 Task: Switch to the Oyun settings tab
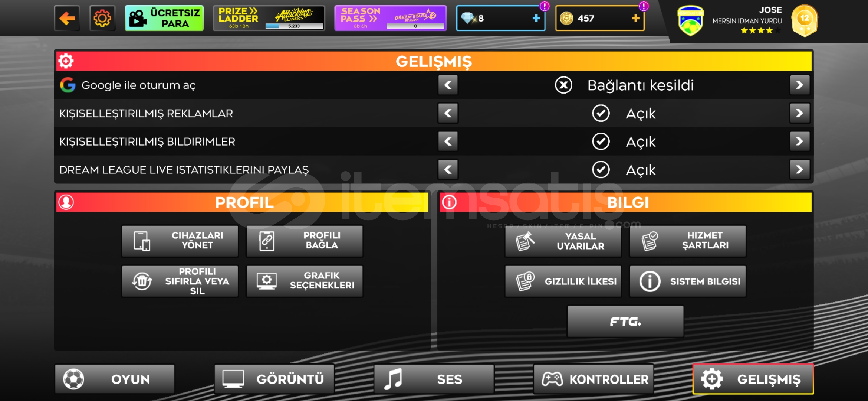(x=115, y=379)
